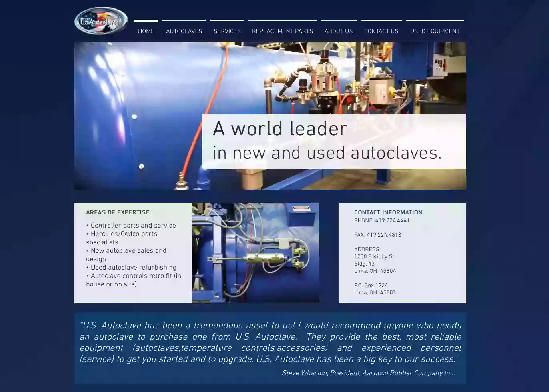Image resolution: width=549 pixels, height=392 pixels.
Task: Click the fax number 419.224.4818
Action: [x=384, y=235]
